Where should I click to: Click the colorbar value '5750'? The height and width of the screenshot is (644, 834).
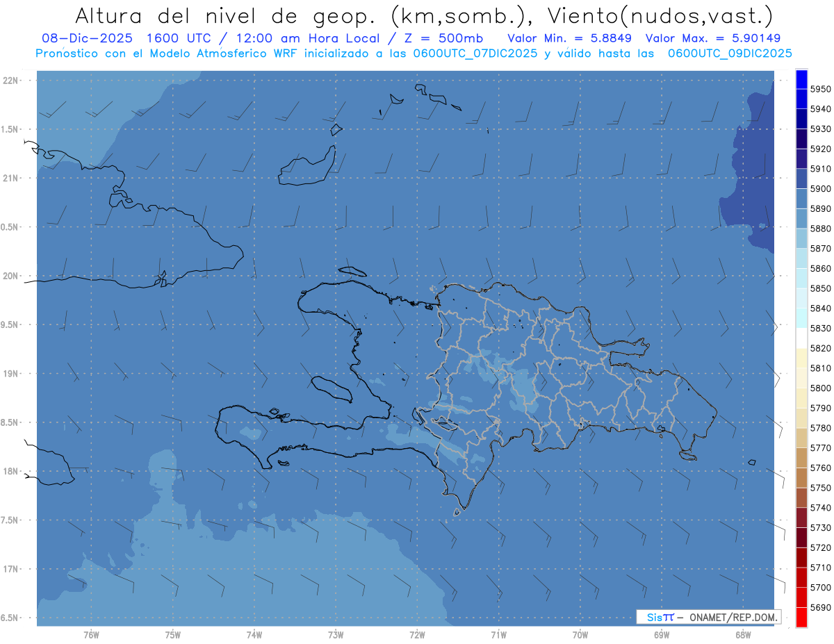820,488
